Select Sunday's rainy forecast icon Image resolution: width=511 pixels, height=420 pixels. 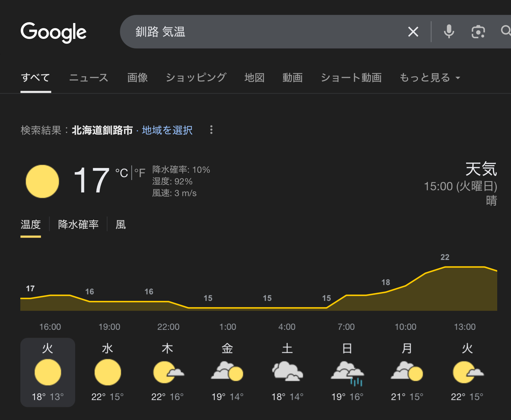click(x=347, y=373)
